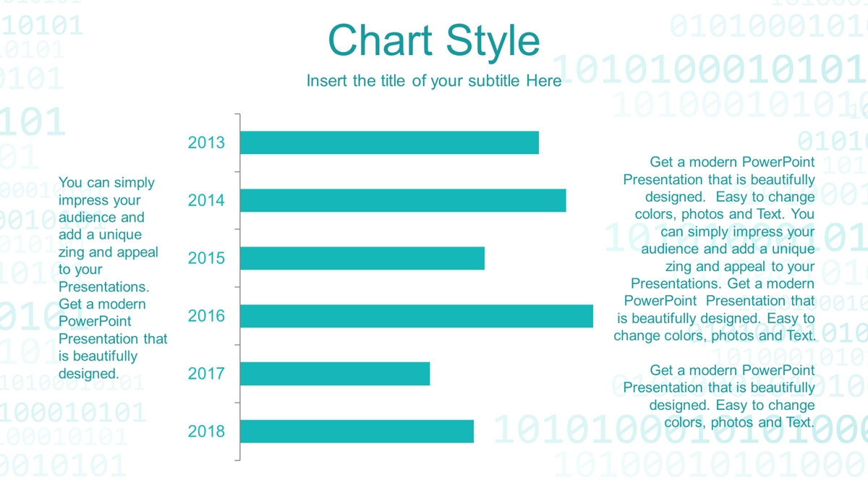Select the Chart Style title text

[434, 40]
